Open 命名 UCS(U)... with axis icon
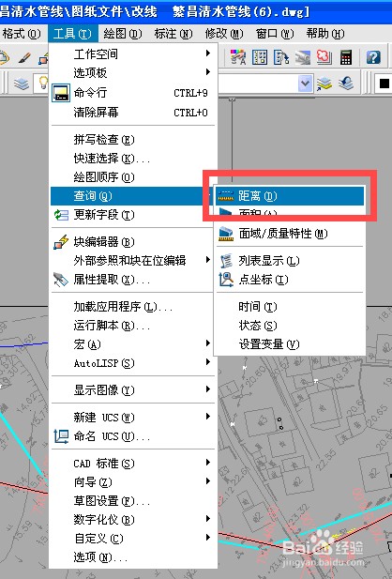 point(133,436)
